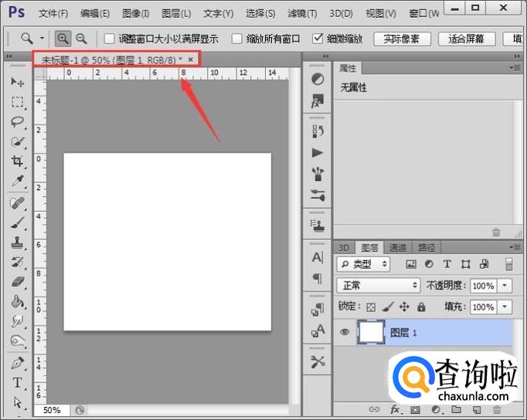The image size is (527, 420).
Task: Select the Eraser tool
Action: (17, 282)
